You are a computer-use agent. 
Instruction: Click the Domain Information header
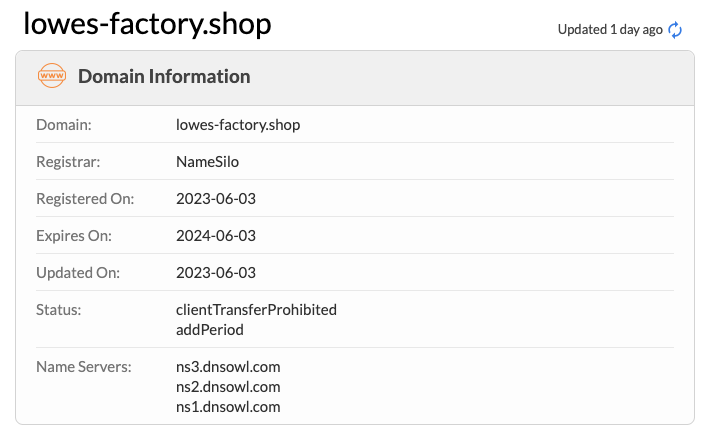coord(164,76)
